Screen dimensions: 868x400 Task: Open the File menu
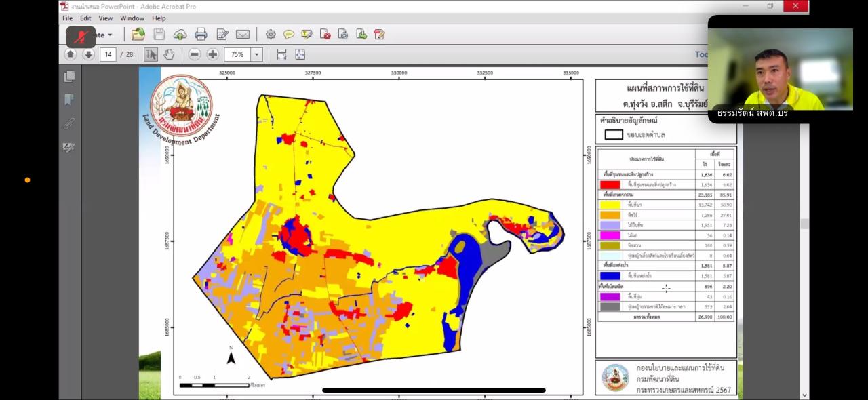click(x=67, y=18)
